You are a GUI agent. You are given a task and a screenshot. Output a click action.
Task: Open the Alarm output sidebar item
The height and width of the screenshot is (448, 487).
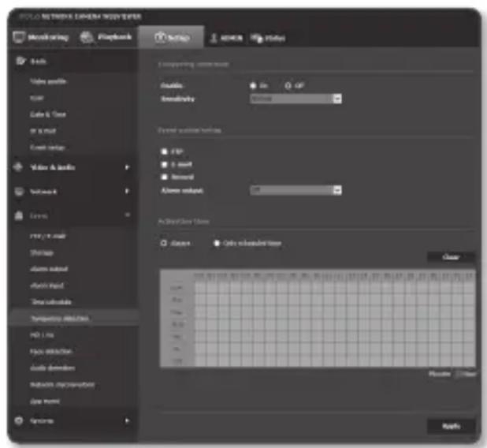pyautogui.click(x=49, y=269)
